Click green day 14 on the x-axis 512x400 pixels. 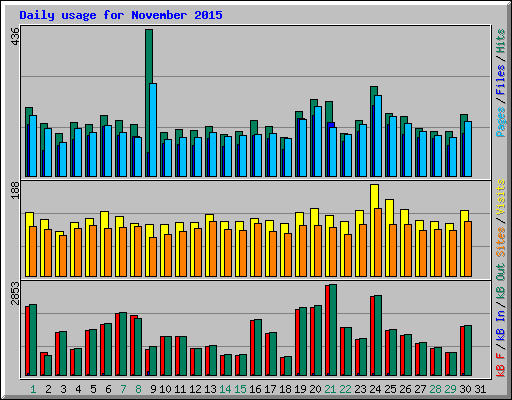225,389
